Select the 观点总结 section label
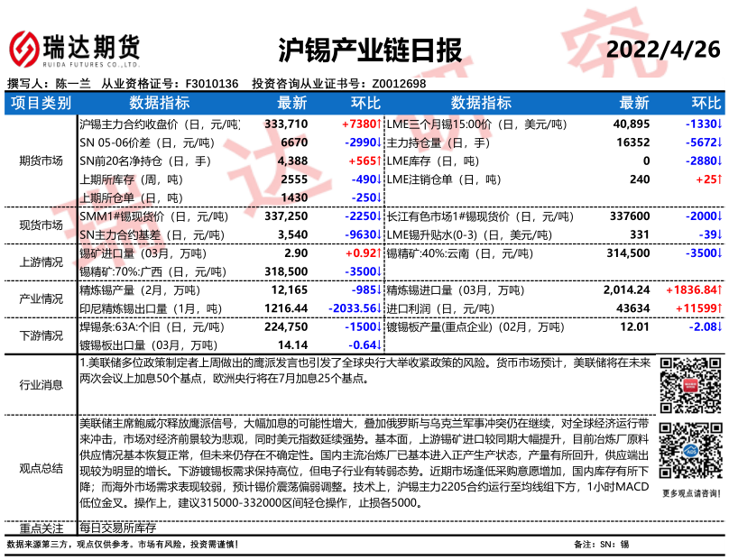The height and width of the screenshot is (560, 729). 41,466
